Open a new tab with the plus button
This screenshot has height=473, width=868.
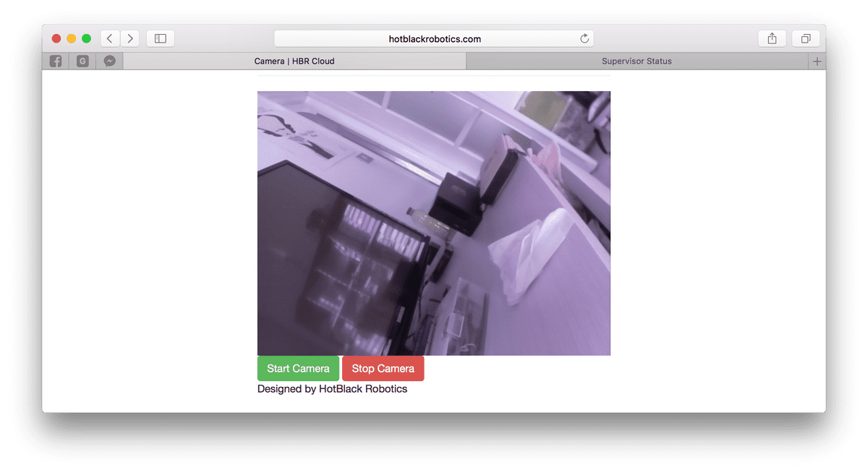click(x=817, y=61)
